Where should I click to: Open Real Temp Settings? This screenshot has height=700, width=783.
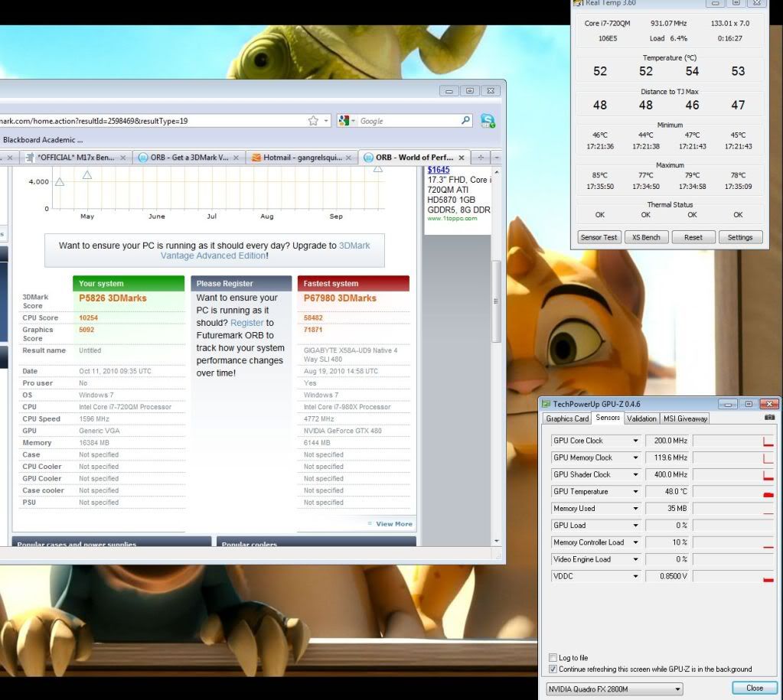tap(740, 237)
